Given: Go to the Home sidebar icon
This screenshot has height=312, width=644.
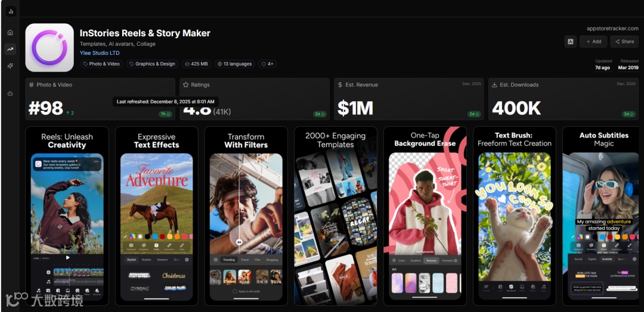Looking at the screenshot, I should 10,32.
